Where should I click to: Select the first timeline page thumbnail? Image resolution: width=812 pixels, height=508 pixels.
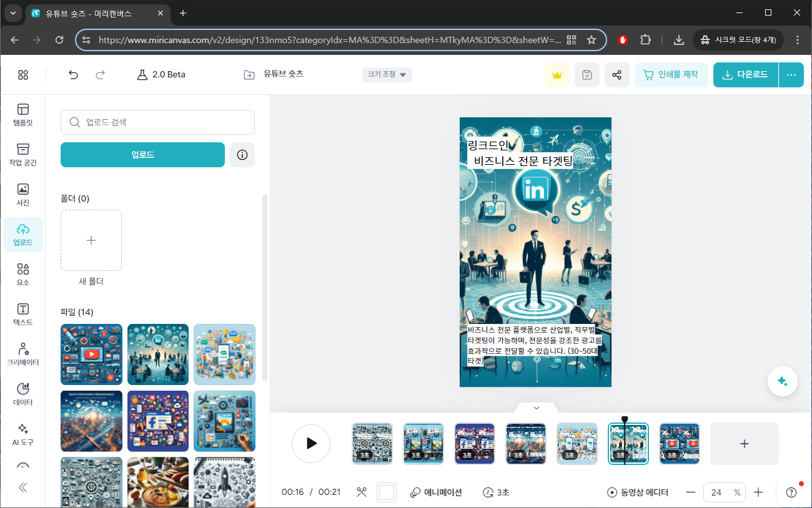[372, 444]
